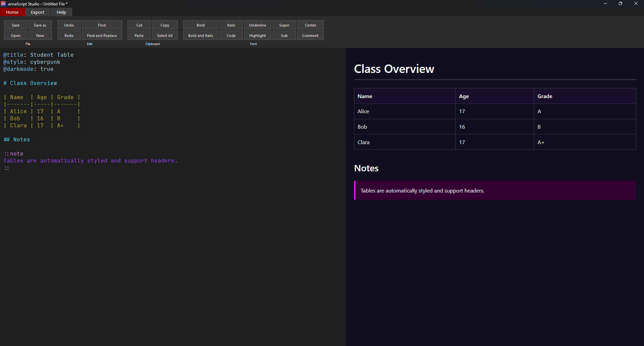
Task: Restore down the application window
Action: click(621, 4)
